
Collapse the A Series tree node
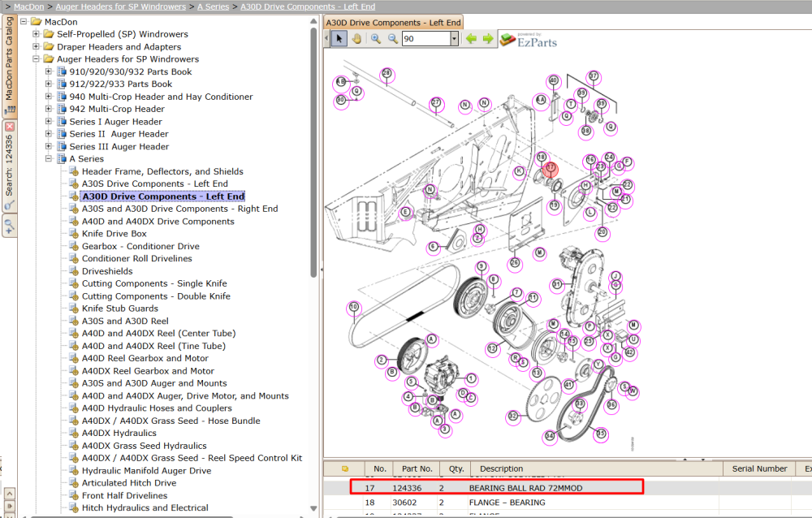pos(48,159)
